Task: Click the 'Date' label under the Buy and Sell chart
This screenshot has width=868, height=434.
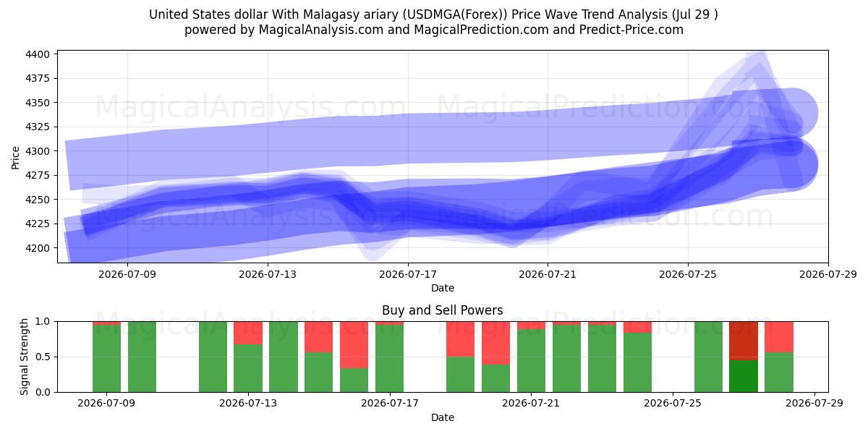Action: click(x=443, y=417)
